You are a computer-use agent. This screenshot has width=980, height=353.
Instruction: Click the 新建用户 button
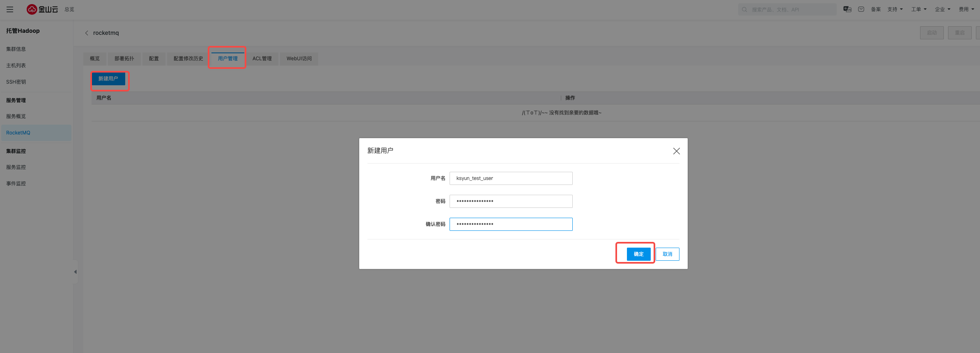pyautogui.click(x=108, y=79)
